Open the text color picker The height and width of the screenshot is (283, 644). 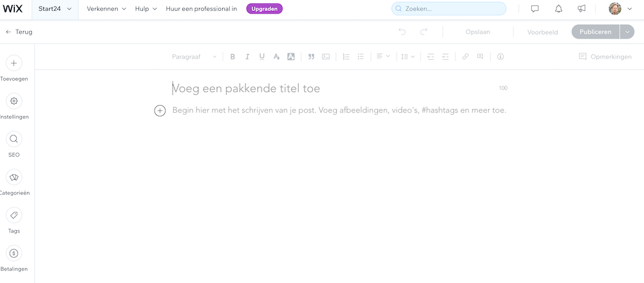pyautogui.click(x=276, y=57)
